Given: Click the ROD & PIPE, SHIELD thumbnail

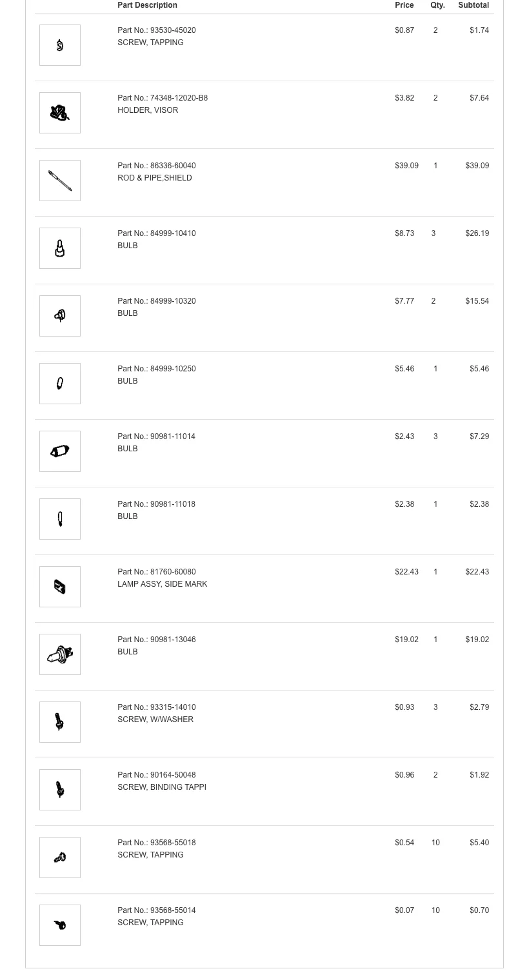Looking at the screenshot, I should pos(60,181).
